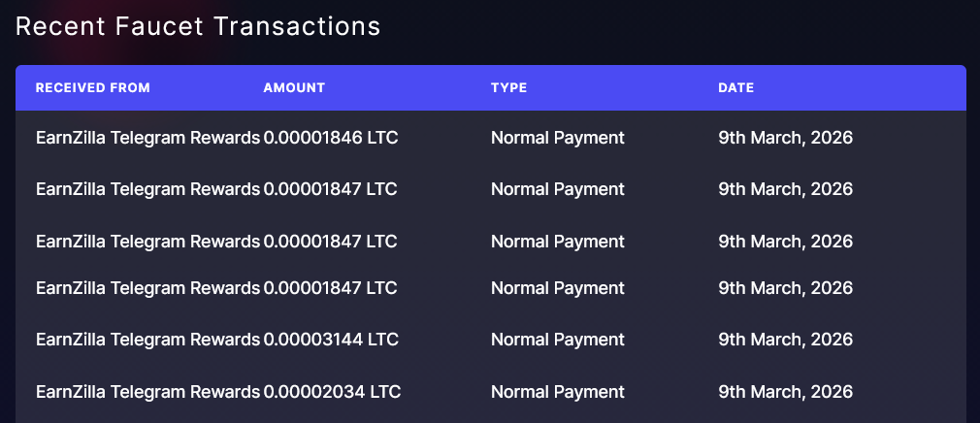This screenshot has width=980, height=423.
Task: Open the sender of the 0.00001846 LTC payment
Action: pyautogui.click(x=147, y=138)
